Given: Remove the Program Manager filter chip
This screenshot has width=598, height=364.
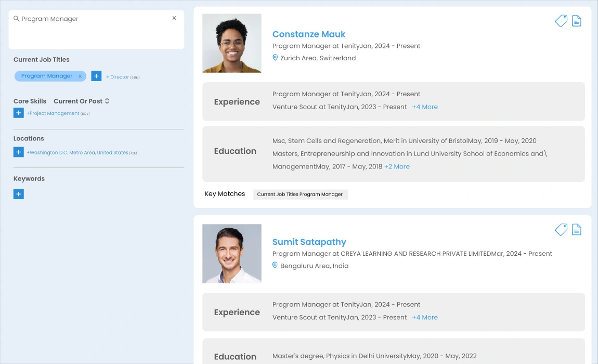Looking at the screenshot, I should pyautogui.click(x=80, y=76).
